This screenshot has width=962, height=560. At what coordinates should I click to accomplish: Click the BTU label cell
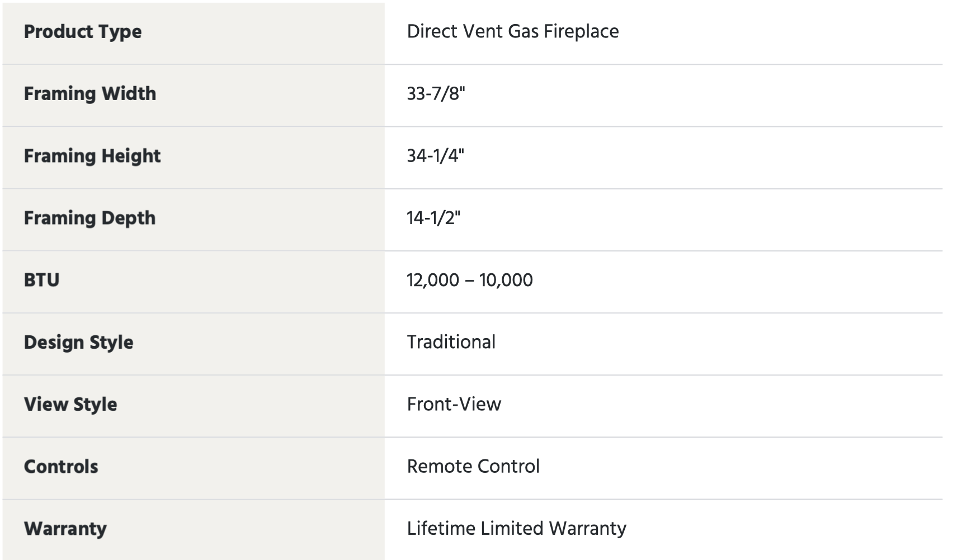tap(194, 282)
